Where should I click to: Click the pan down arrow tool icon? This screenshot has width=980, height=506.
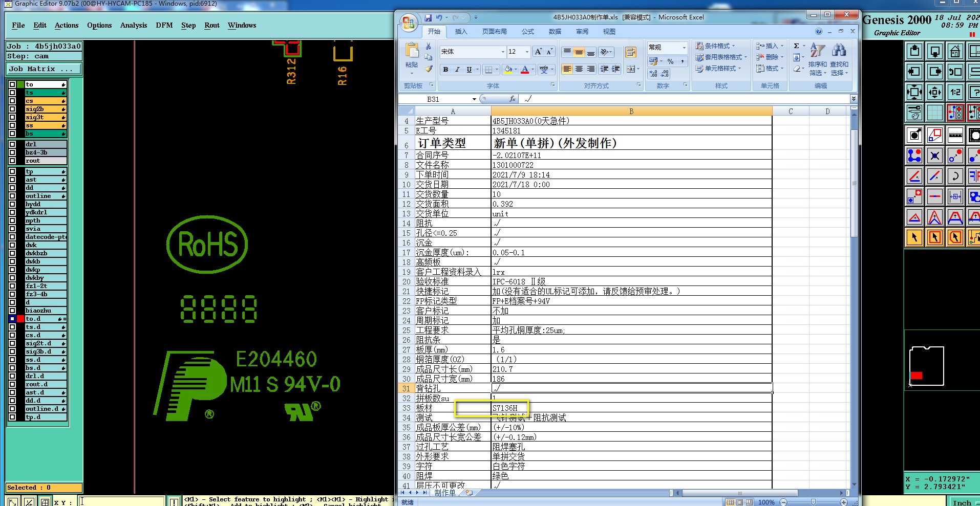935,51
